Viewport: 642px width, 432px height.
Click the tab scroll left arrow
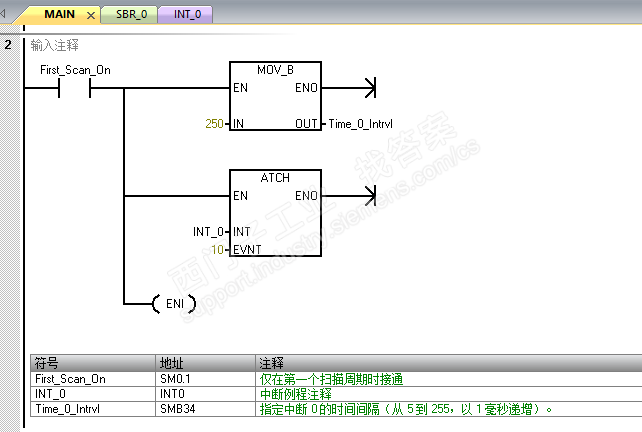(x=3, y=14)
